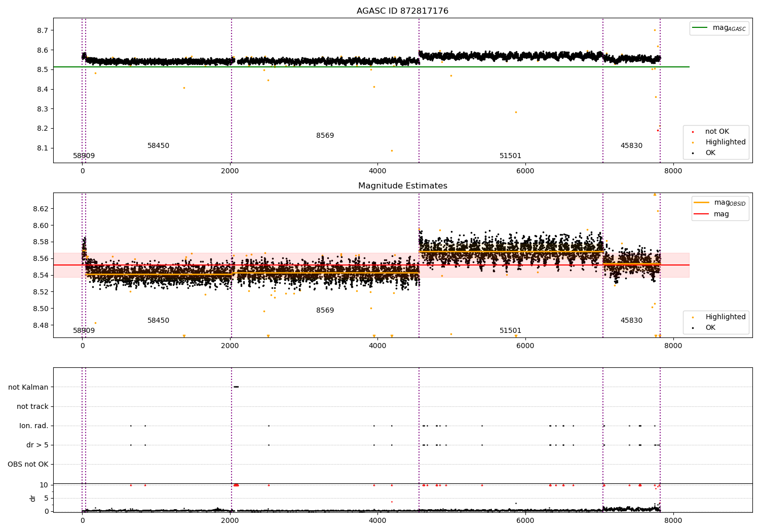
Task: Click the 5 tick on the dr axis
Action: point(46,499)
